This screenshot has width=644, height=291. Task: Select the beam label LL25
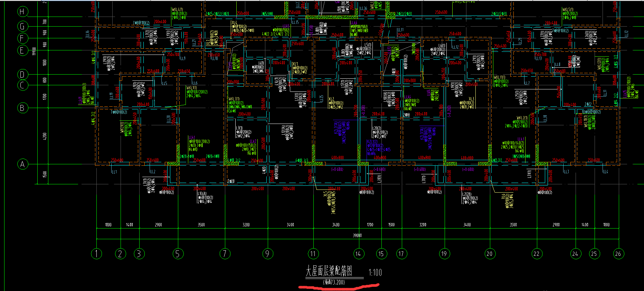321,99
